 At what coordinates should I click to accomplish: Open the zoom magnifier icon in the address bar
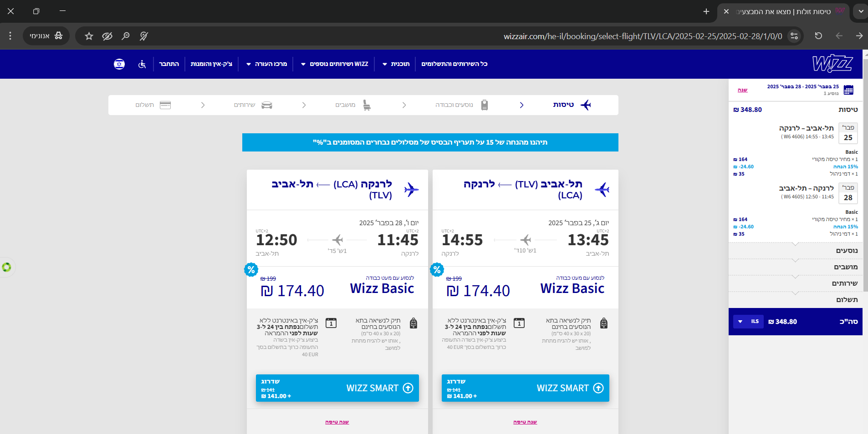click(126, 36)
